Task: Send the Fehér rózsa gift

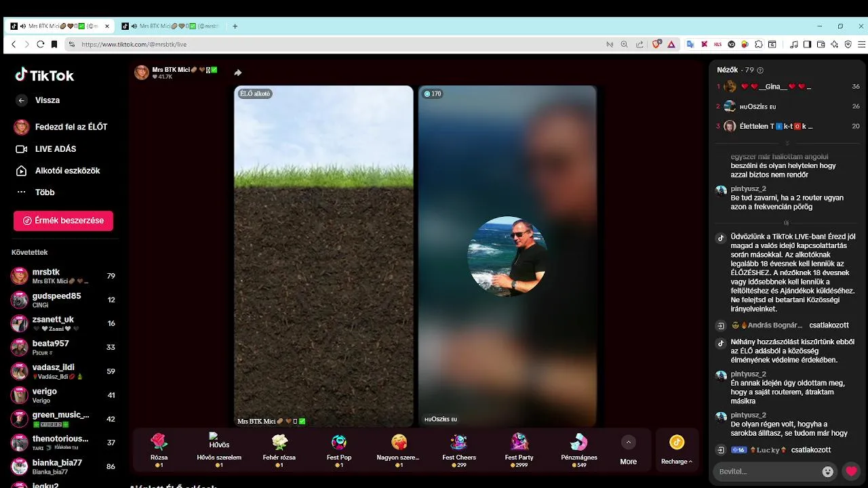Action: click(x=279, y=451)
